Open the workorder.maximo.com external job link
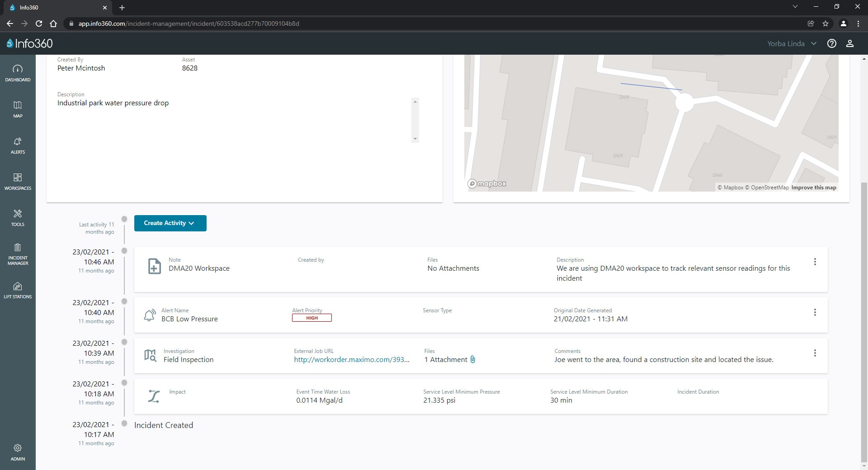868x470 pixels. click(x=351, y=360)
